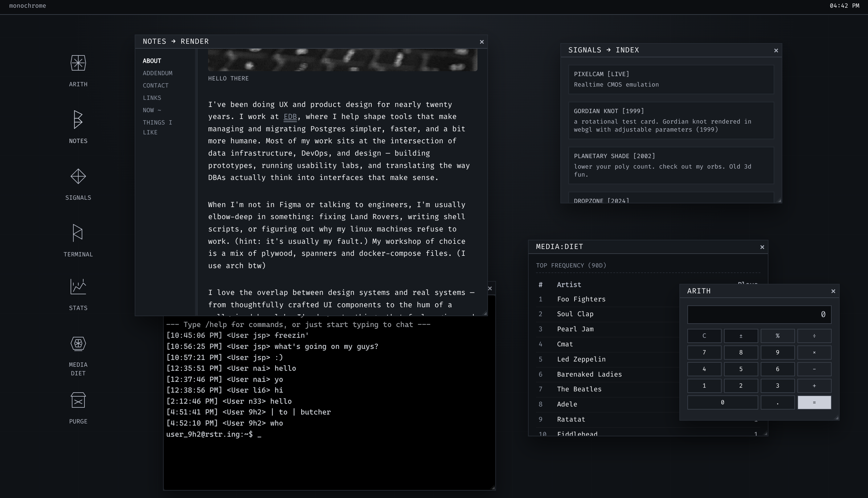Viewport: 868px width, 498px height.
Task: Click calculator digit 8
Action: (741, 352)
